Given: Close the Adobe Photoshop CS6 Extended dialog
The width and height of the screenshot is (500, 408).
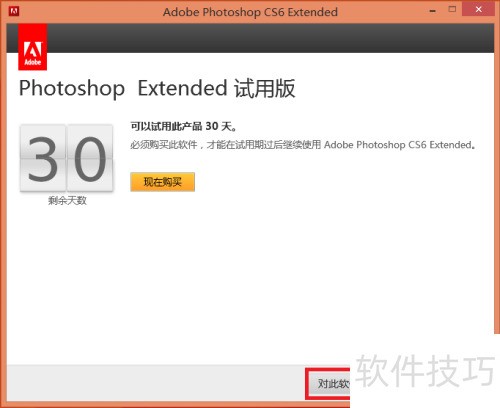Looking at the screenshot, I should coord(478,9).
